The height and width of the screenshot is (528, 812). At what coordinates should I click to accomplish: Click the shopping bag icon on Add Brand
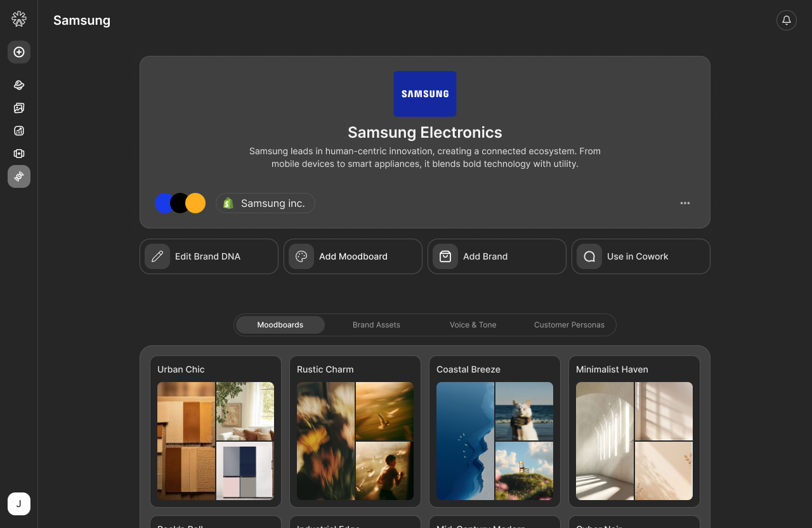click(445, 256)
